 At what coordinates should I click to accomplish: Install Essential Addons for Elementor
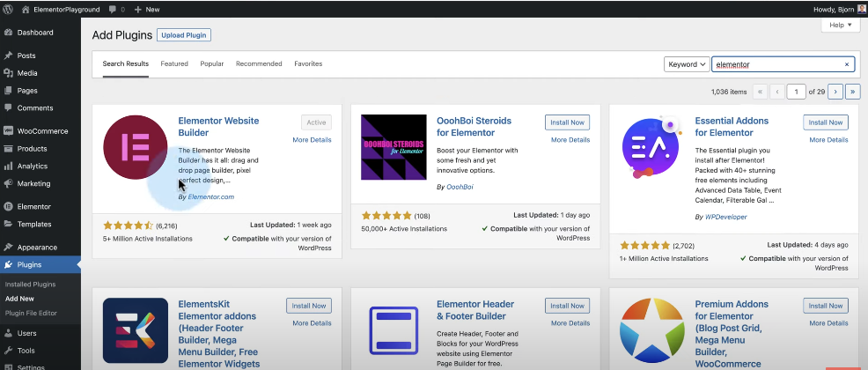click(x=826, y=122)
